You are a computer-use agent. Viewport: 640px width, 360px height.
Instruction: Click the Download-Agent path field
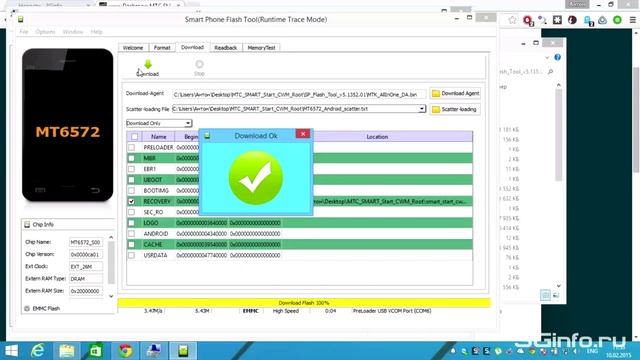pos(299,94)
